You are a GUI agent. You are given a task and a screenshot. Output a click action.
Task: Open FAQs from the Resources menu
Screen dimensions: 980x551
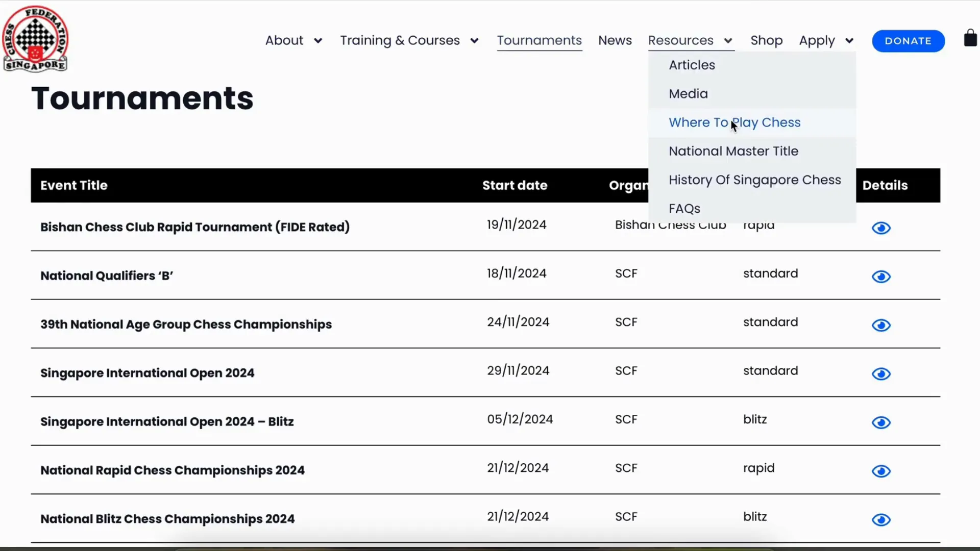684,208
